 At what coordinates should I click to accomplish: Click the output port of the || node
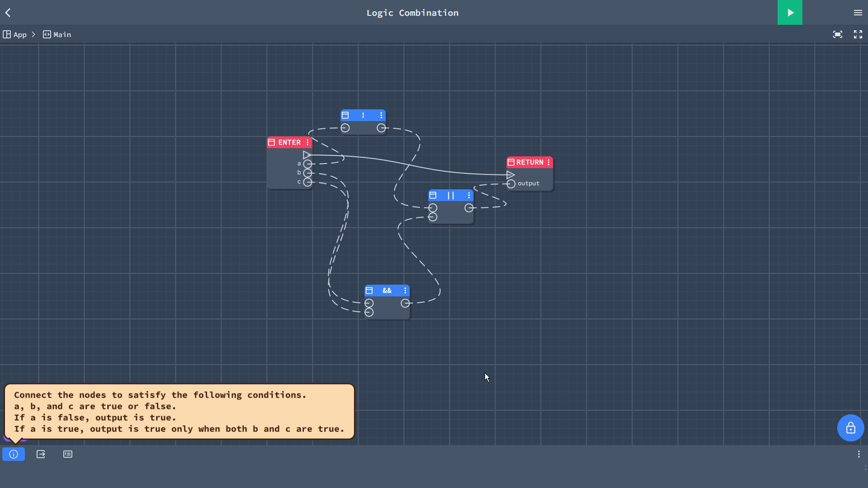click(469, 208)
